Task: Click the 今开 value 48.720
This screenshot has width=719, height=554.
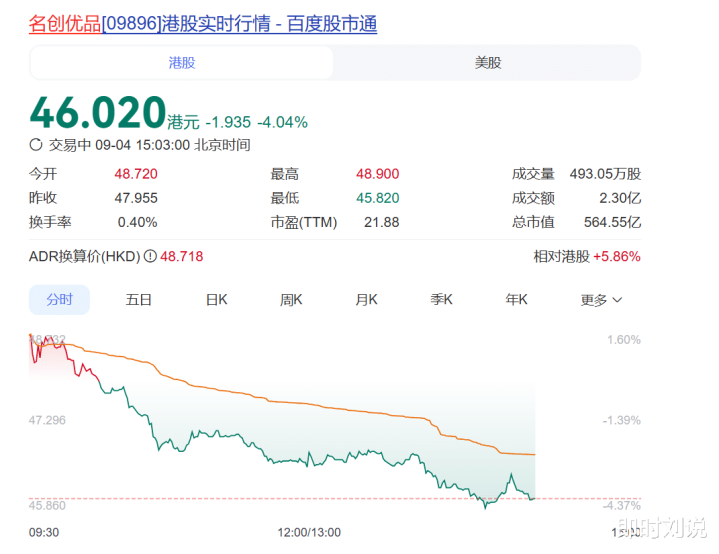Action: (136, 174)
